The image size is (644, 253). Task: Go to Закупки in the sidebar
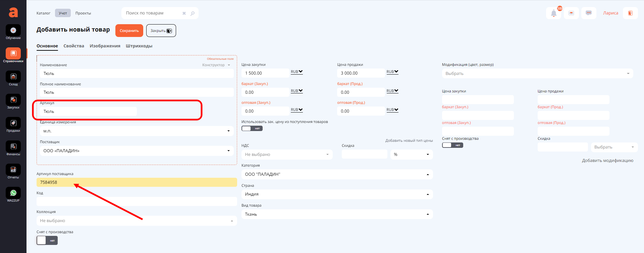coord(13,100)
